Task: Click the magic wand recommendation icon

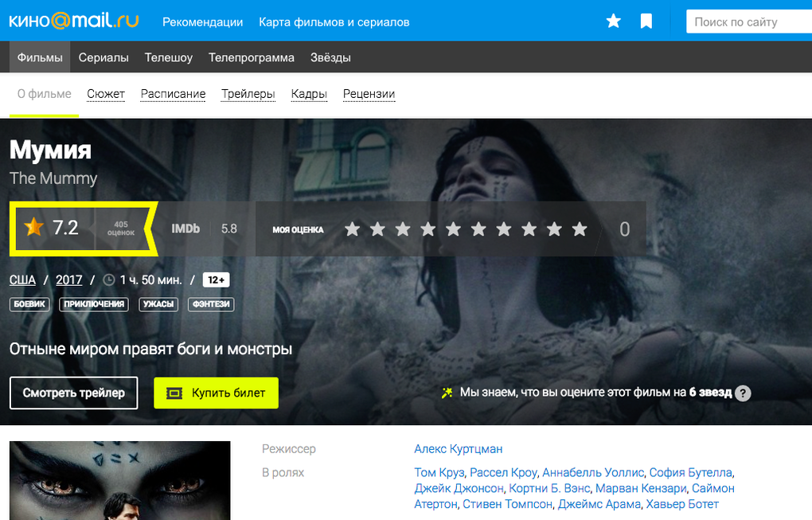Action: click(447, 393)
